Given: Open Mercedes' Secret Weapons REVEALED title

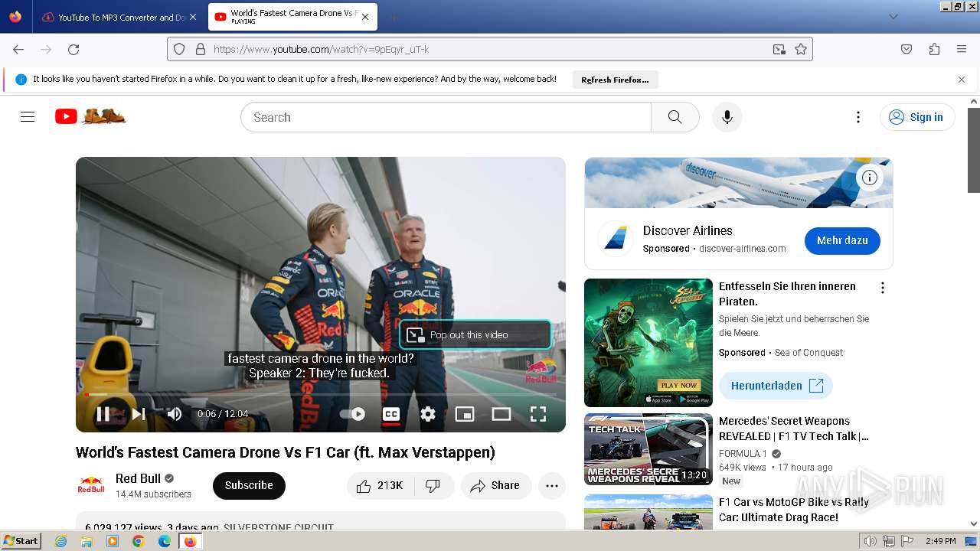Looking at the screenshot, I should click(x=794, y=429).
